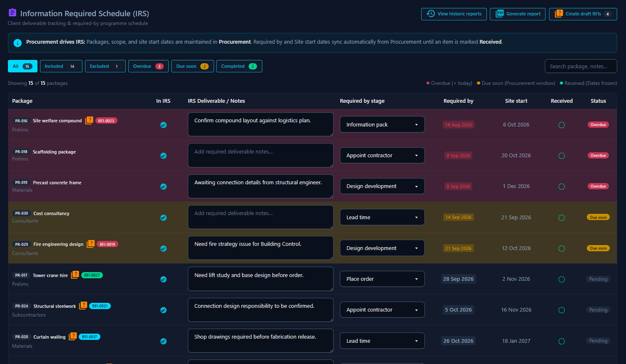The width and height of the screenshot is (626, 364).
Task: Open Appoint contractor dropdown for Structural steelwork
Action: pyautogui.click(x=382, y=310)
